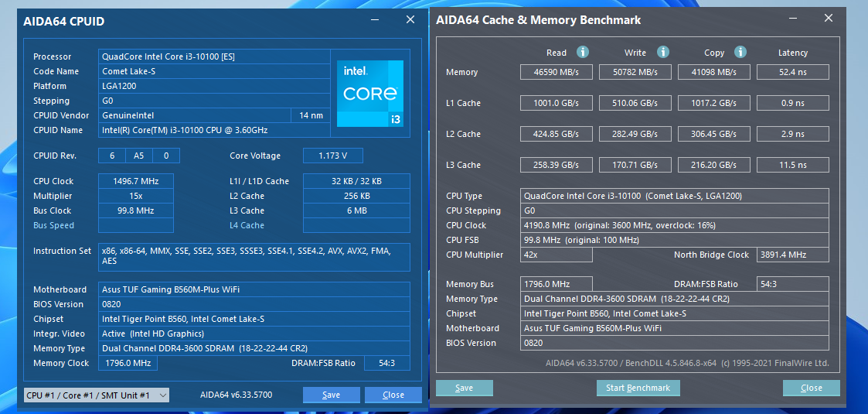Click the Processor field QuadCore Intel Core i3-10100 [ES]
This screenshot has width=868, height=414.
[214, 56]
